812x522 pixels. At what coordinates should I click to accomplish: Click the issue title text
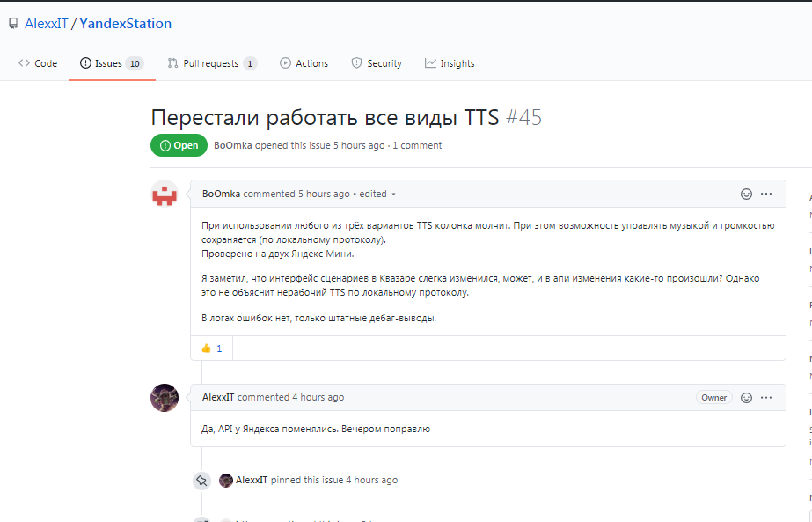(325, 118)
